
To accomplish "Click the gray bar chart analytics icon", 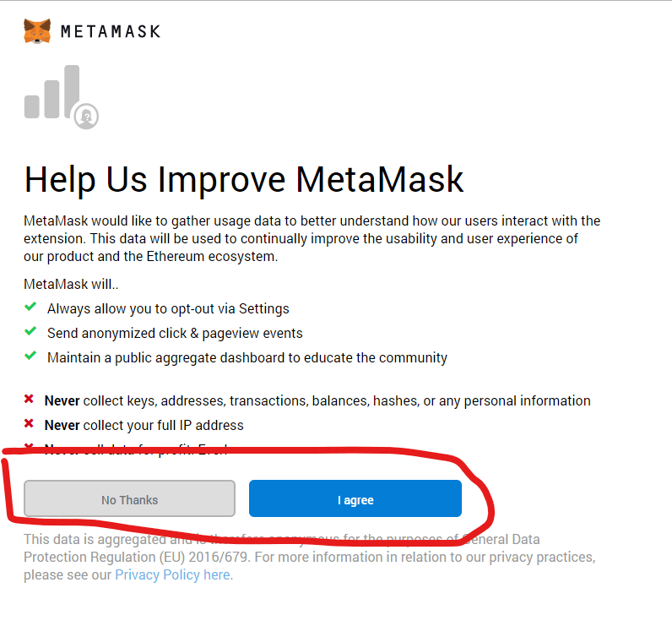I will point(51,92).
